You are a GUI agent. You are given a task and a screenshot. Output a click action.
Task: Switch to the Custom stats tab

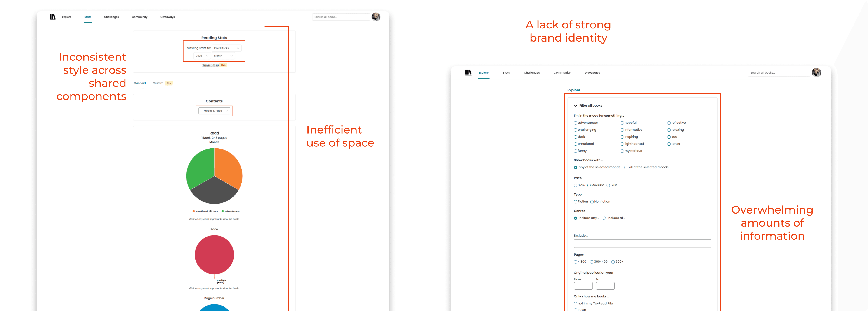(x=158, y=83)
